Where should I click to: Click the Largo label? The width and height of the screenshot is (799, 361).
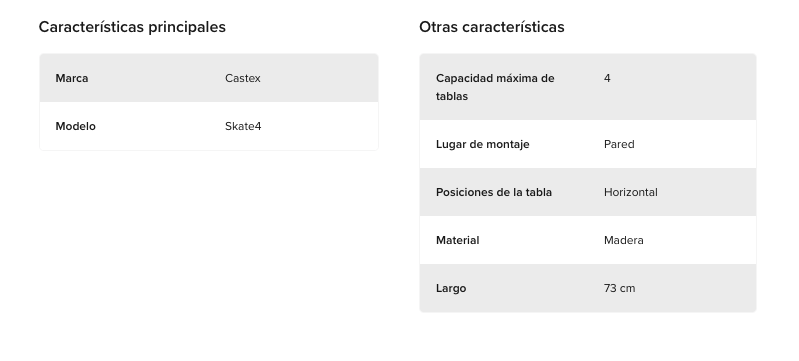pos(451,288)
